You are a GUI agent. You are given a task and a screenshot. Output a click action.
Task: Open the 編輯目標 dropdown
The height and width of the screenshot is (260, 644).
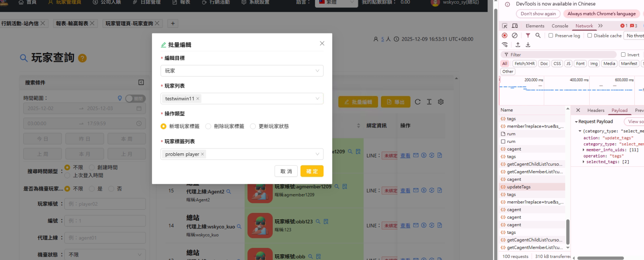pos(242,71)
